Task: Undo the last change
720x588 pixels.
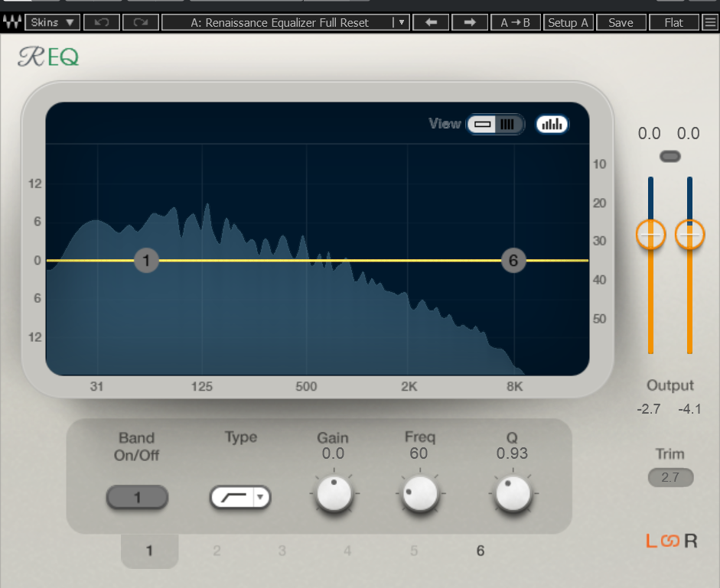Action: pyautogui.click(x=102, y=22)
